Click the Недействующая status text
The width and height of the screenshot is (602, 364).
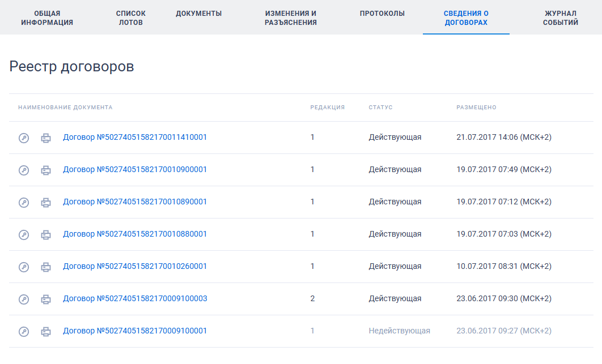[x=399, y=331]
